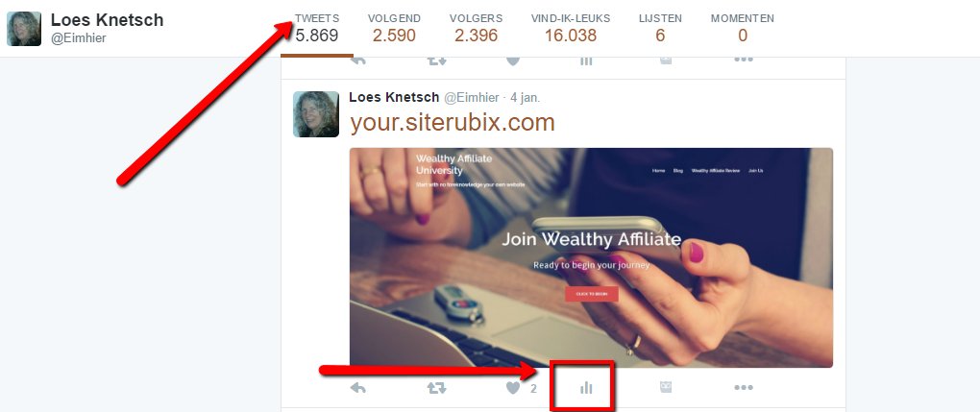Click the tweet date 4 jan.
Screen dimensions: 980x412
[x=525, y=98]
